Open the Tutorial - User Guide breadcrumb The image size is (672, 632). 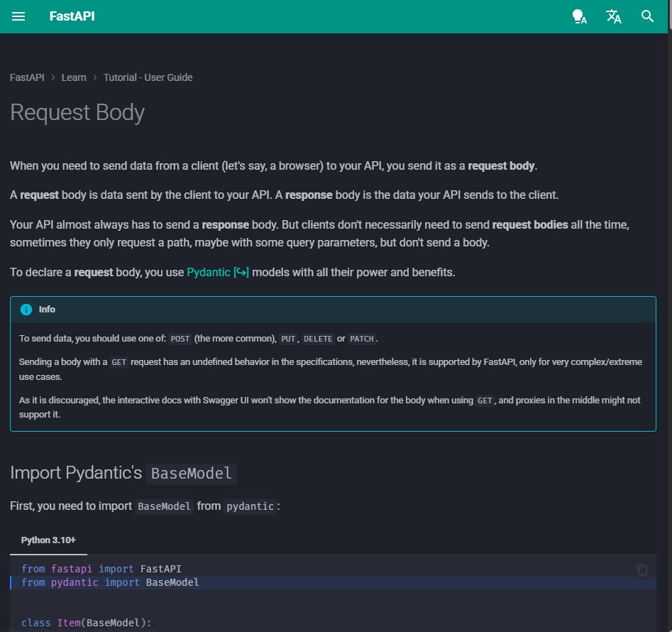(148, 77)
